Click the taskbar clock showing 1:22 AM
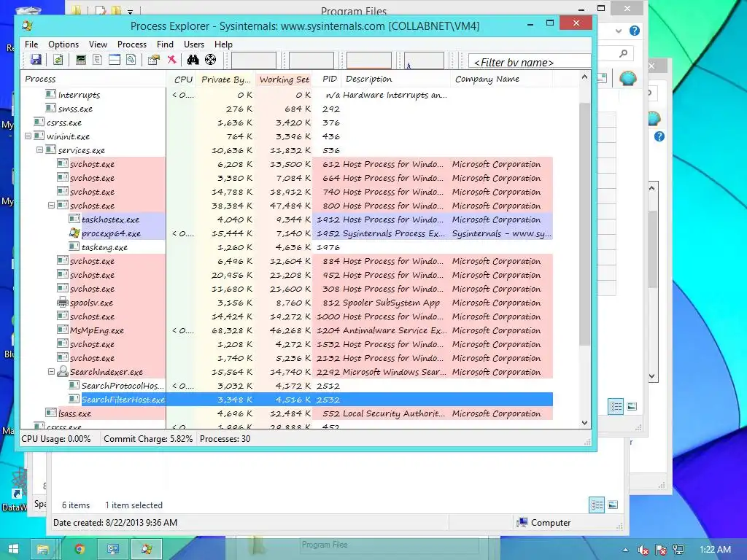 (x=715, y=550)
